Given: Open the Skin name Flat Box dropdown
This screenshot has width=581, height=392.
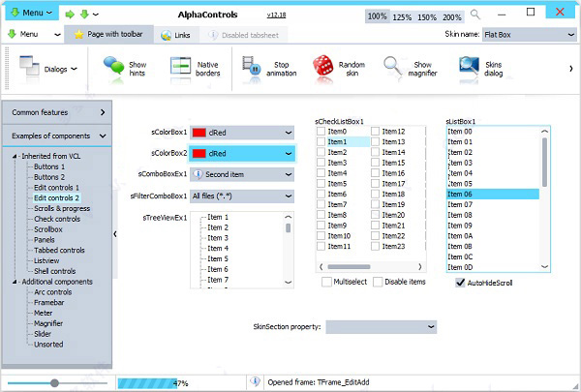Looking at the screenshot, I should click(529, 35).
